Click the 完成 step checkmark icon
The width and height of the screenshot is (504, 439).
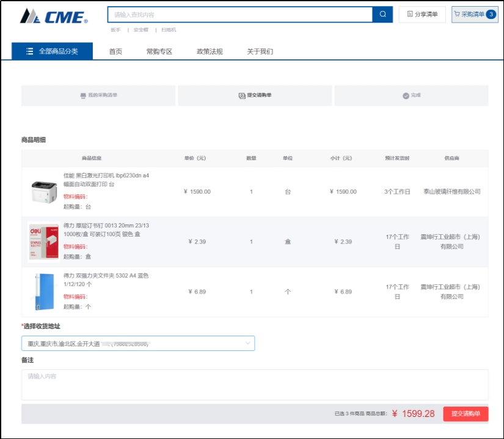coord(406,95)
